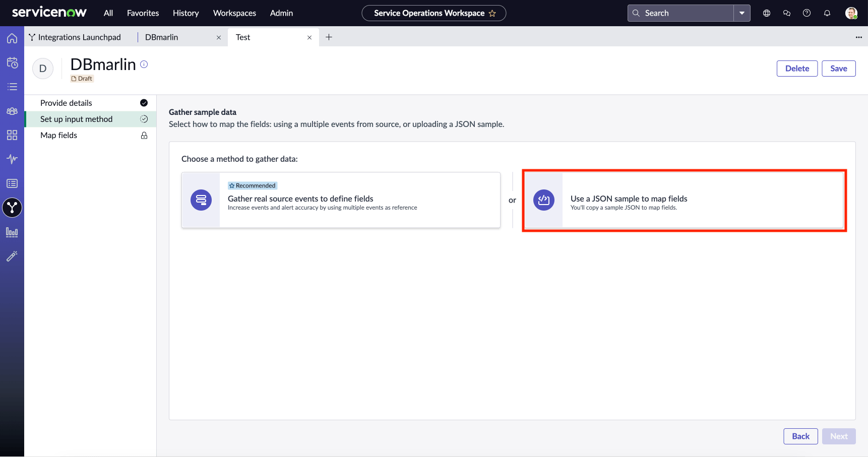Open the activity pulse sidebar icon

(x=12, y=159)
